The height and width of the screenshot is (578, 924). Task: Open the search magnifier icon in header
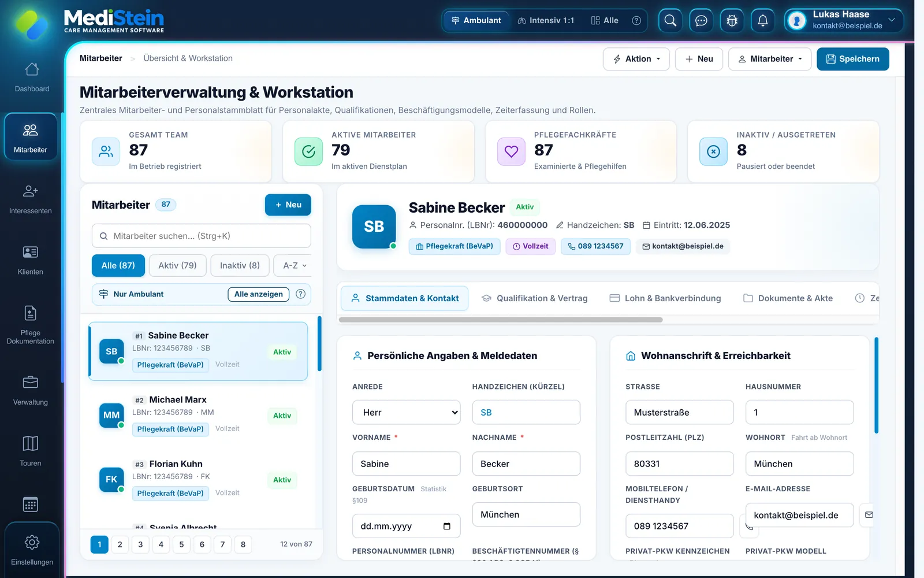click(670, 21)
